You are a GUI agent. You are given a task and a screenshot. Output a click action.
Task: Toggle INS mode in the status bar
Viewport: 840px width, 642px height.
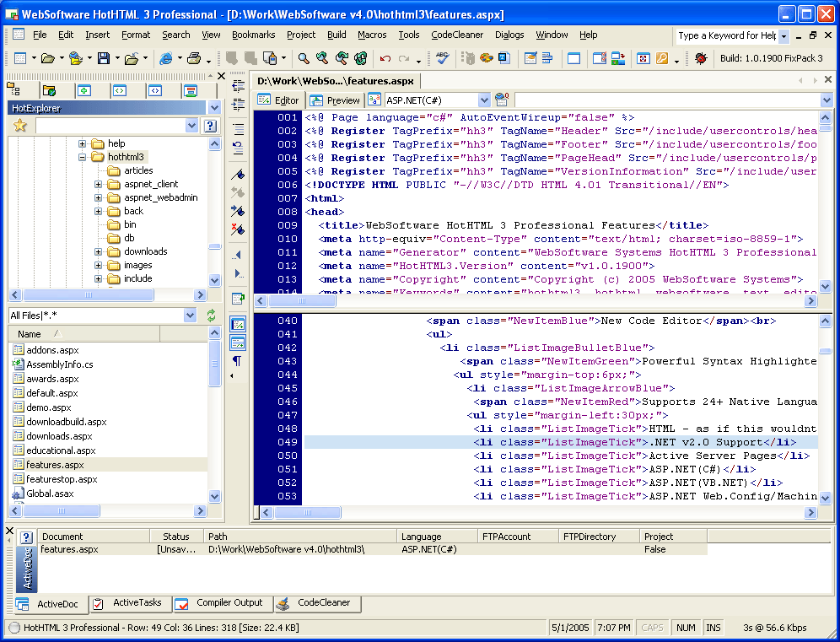tap(713, 628)
